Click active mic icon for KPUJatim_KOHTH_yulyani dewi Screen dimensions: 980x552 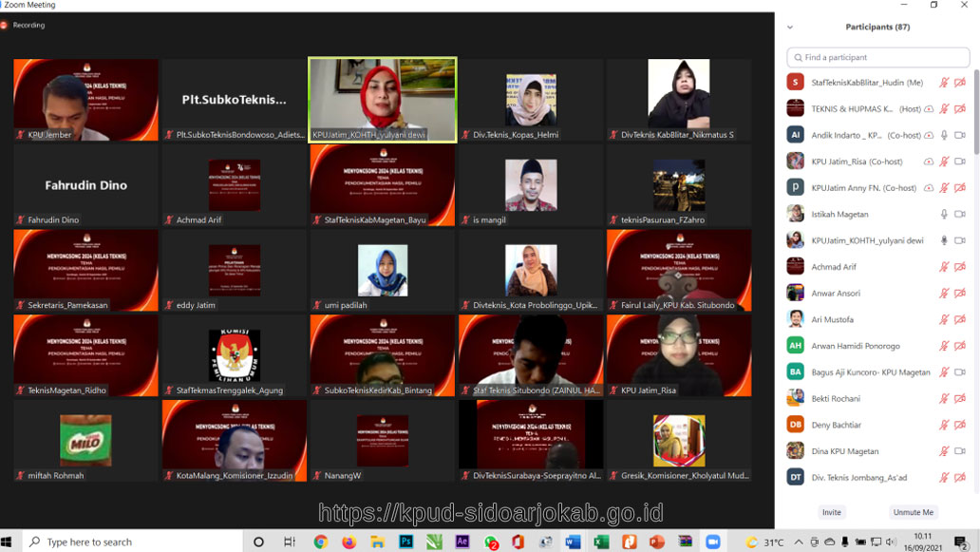tap(944, 240)
